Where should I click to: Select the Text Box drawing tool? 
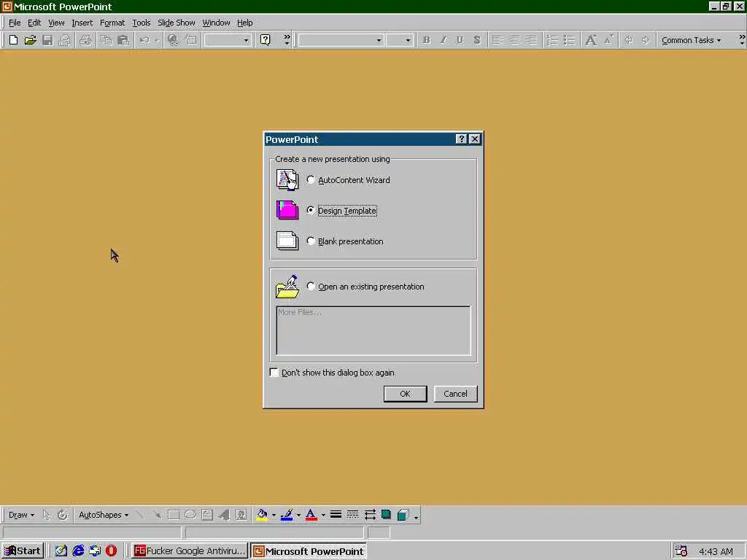tap(206, 515)
